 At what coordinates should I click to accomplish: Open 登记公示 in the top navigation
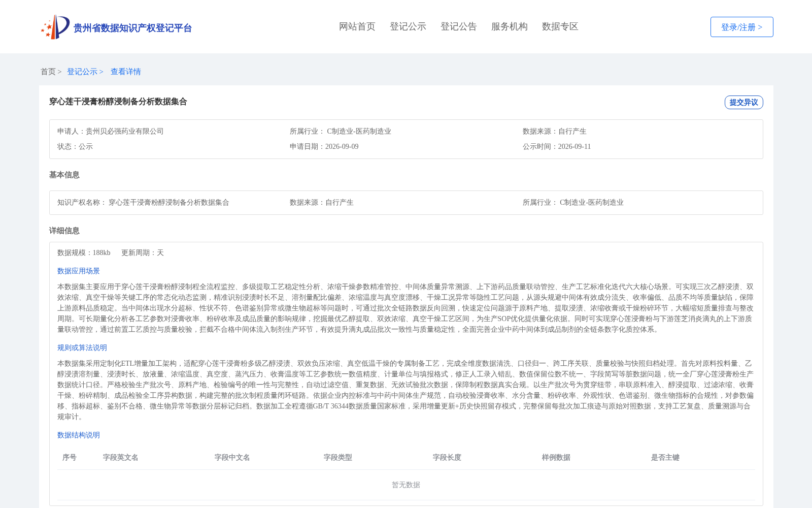[408, 26]
